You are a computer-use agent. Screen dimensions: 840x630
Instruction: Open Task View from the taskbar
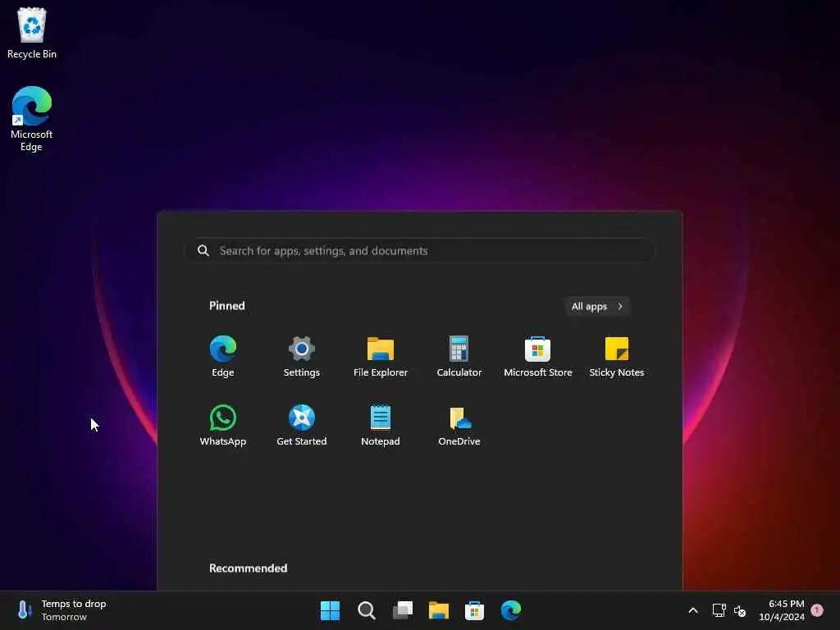403,610
